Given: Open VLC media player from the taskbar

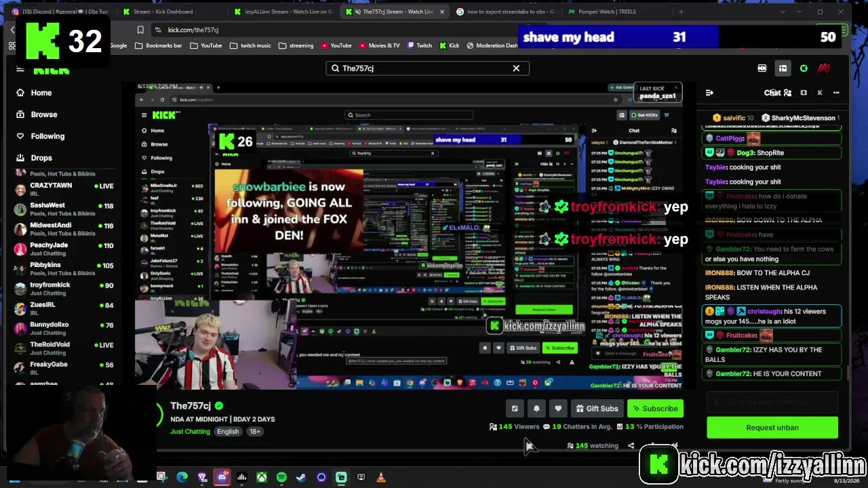Looking at the screenshot, I should click(381, 477).
